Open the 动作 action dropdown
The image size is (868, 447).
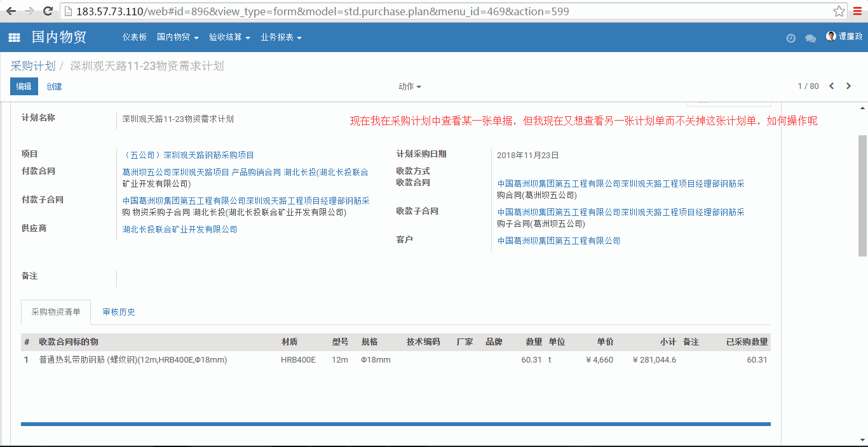(x=409, y=86)
